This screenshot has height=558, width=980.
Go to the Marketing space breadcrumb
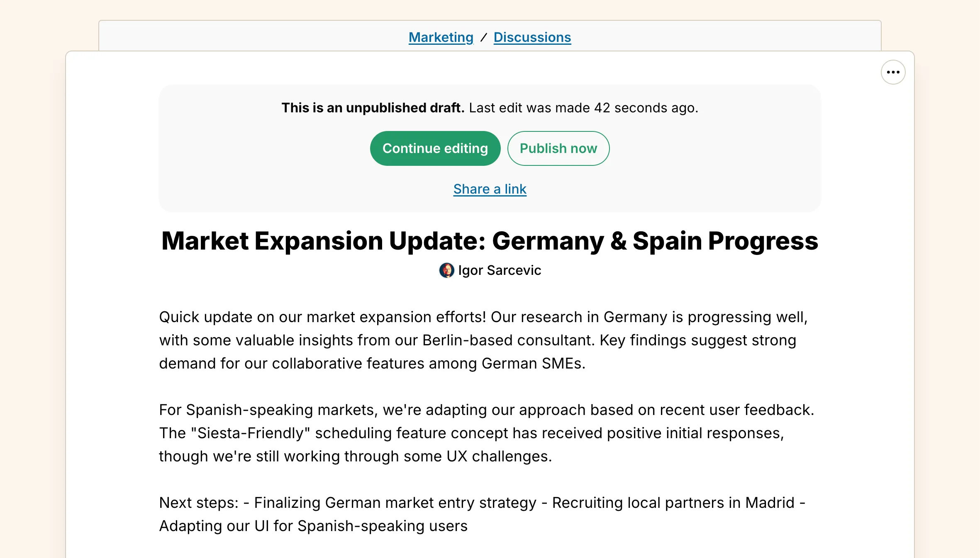click(441, 37)
